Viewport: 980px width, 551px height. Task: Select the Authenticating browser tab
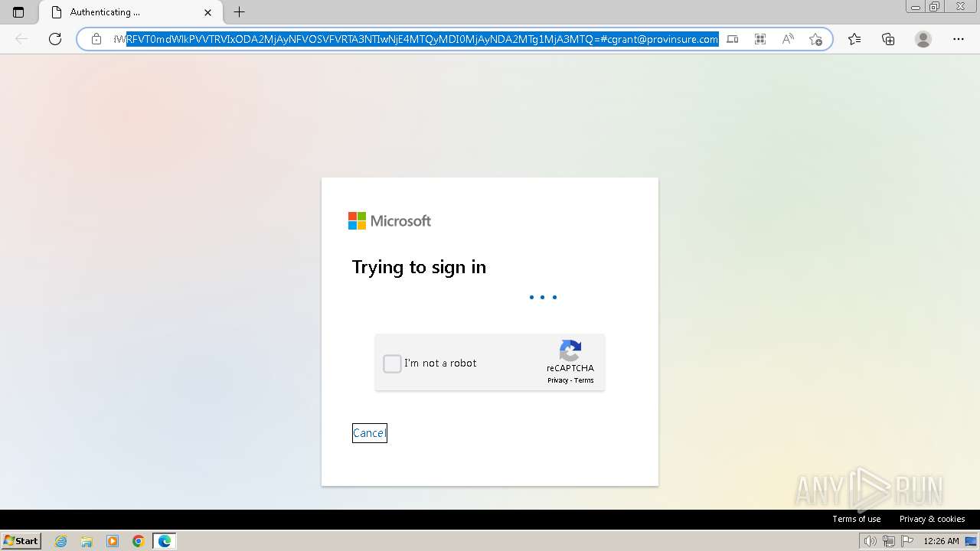[x=130, y=12]
